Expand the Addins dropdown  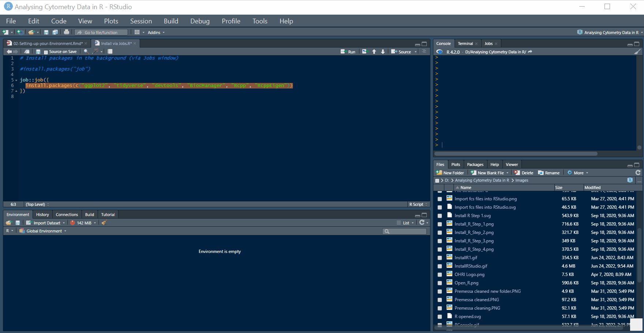point(156,33)
